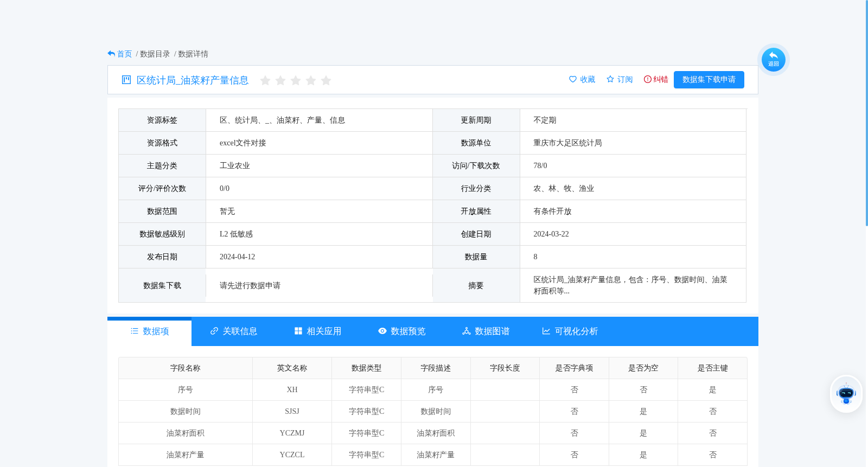
Task: Rate the dataset one star
Action: (x=265, y=80)
